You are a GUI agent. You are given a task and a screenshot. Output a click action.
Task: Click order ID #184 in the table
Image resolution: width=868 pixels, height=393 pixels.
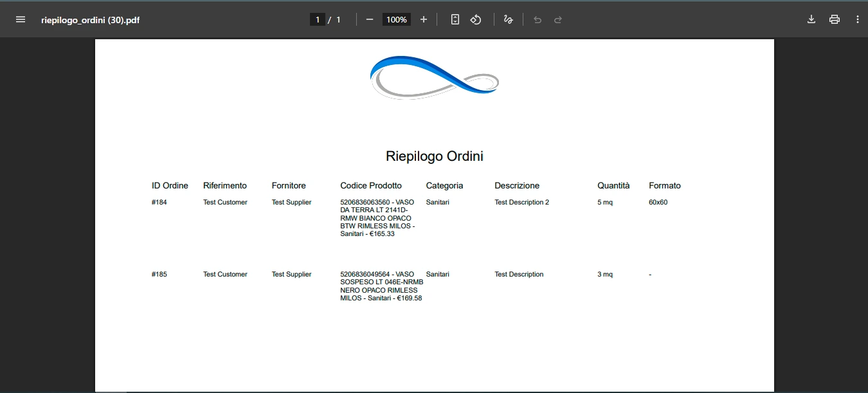click(159, 201)
